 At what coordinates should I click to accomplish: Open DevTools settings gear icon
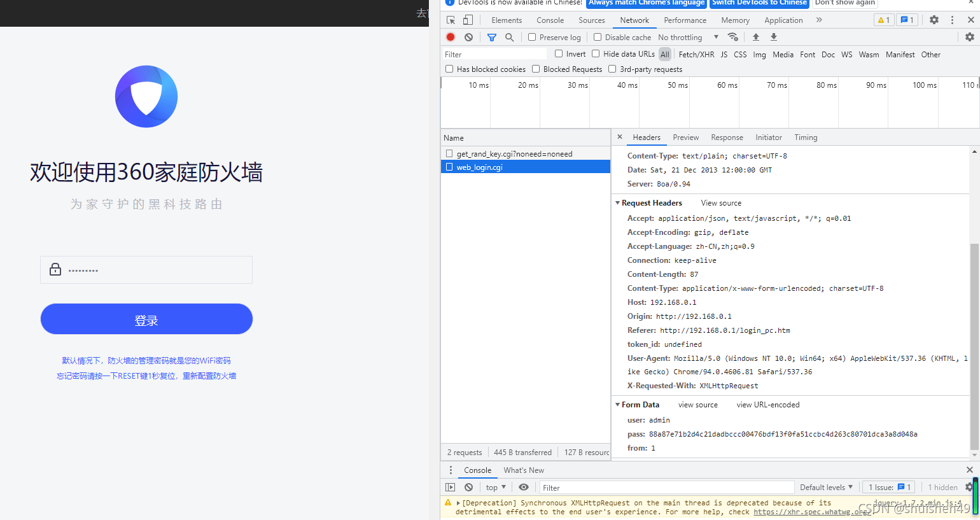coord(934,20)
